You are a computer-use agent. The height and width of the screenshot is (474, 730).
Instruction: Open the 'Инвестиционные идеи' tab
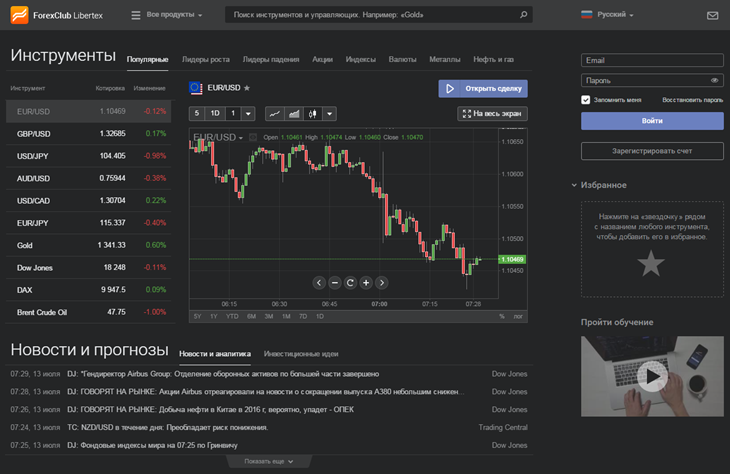301,354
